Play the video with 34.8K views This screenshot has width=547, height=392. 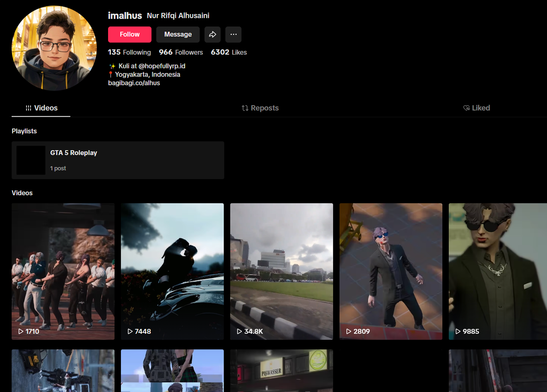click(x=282, y=272)
